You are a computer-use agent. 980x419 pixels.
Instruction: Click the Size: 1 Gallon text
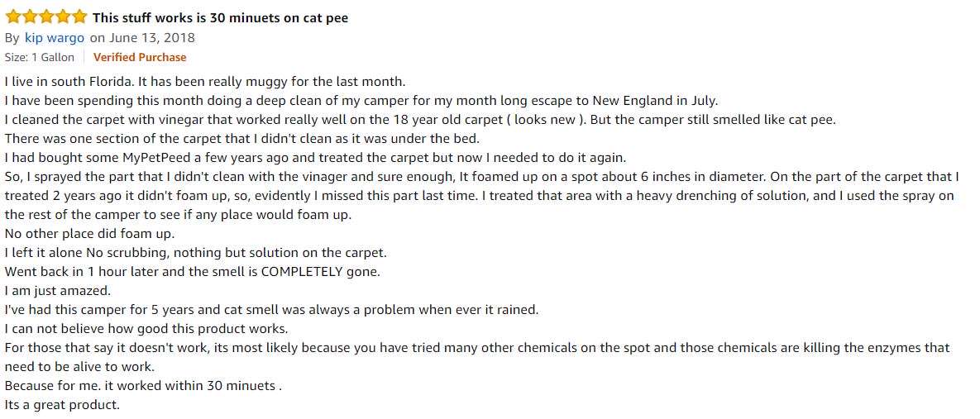pyautogui.click(x=40, y=58)
